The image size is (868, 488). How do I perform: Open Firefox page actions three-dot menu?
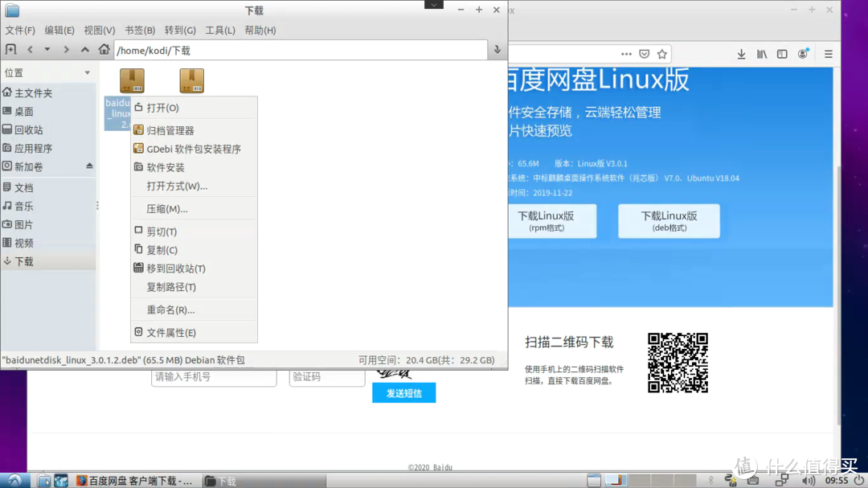[626, 54]
